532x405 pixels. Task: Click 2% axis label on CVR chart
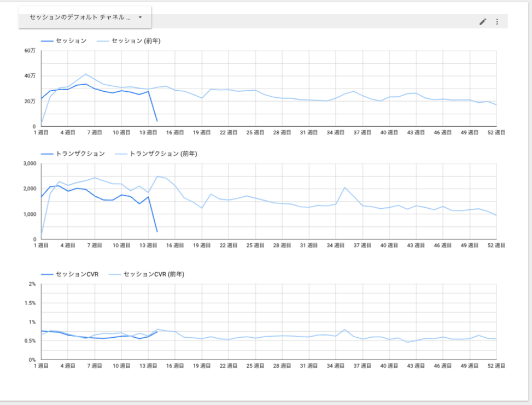tap(32, 284)
